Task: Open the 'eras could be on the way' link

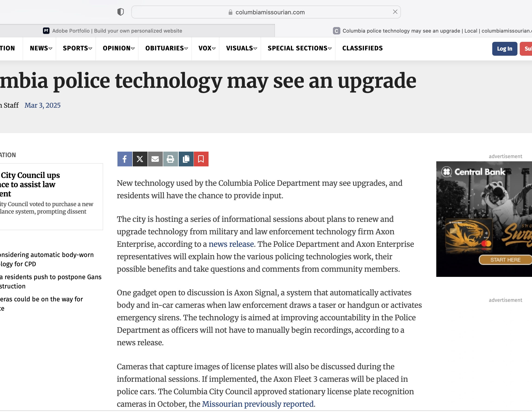Action: 41,304
